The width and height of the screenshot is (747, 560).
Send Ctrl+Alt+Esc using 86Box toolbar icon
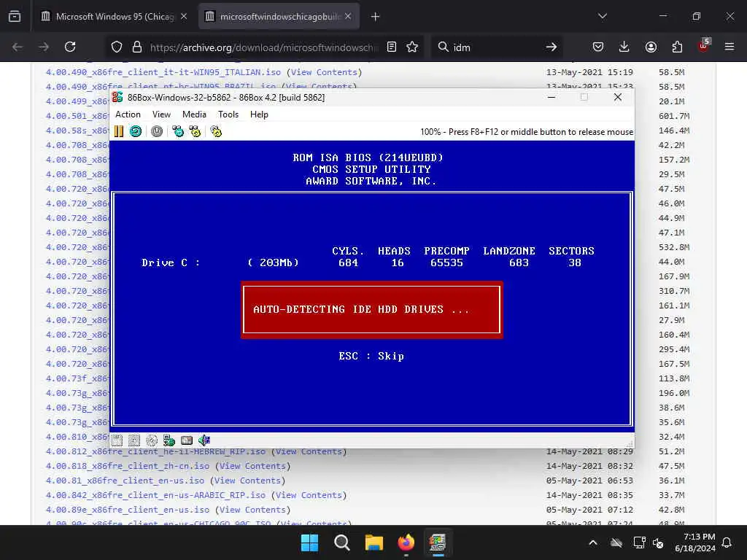[x=195, y=131]
